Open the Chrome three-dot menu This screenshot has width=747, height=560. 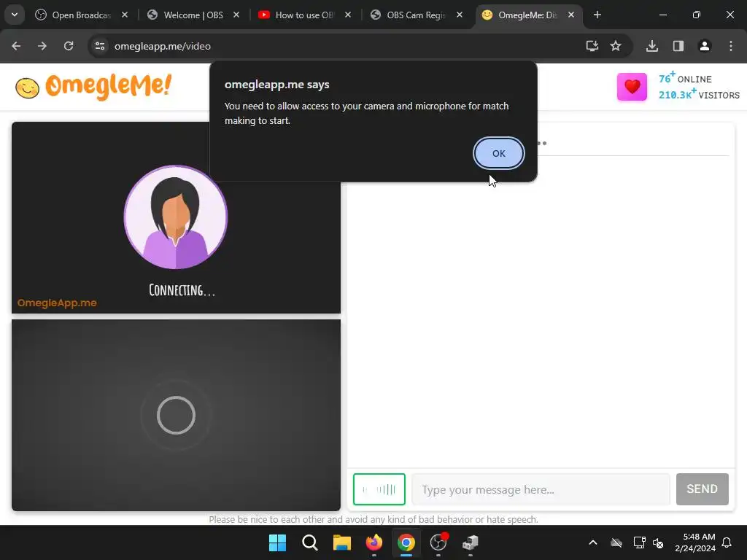731,46
